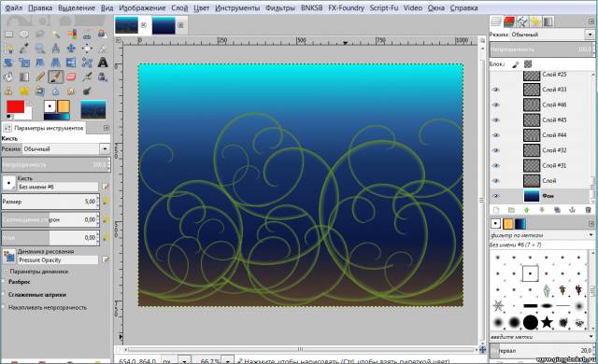The image size is (598, 364).
Task: Pick the Color Picker eyedropper tool
Action: (24, 48)
